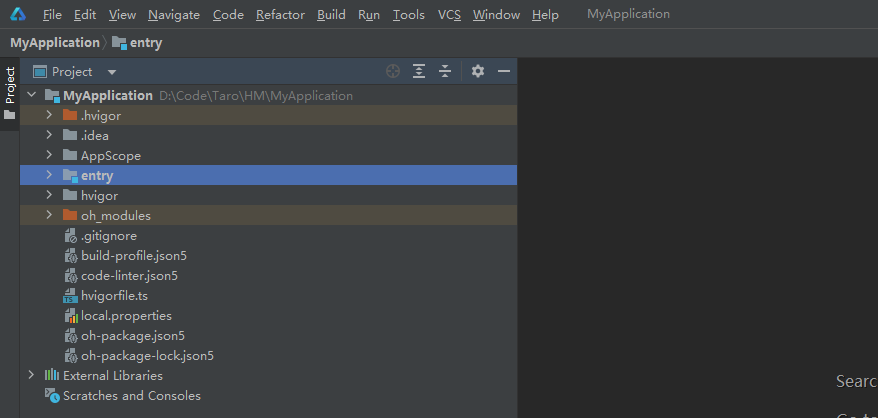Open the Build menu
Screen dimensions: 878x418
coord(331,15)
